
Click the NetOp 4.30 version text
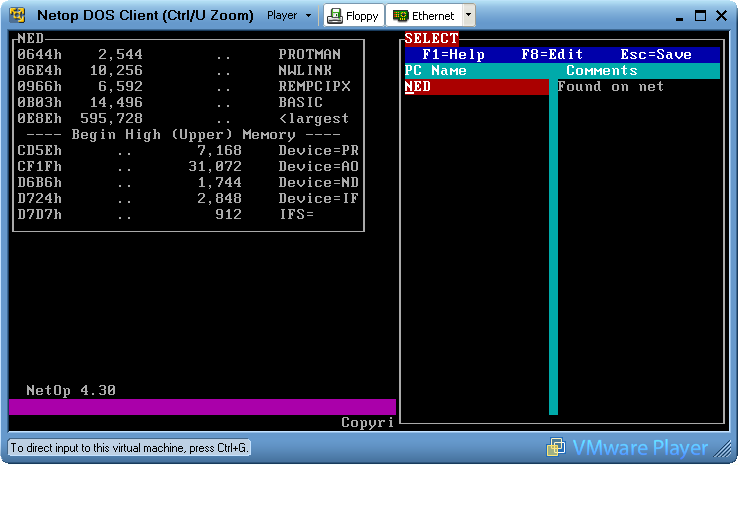point(71,391)
